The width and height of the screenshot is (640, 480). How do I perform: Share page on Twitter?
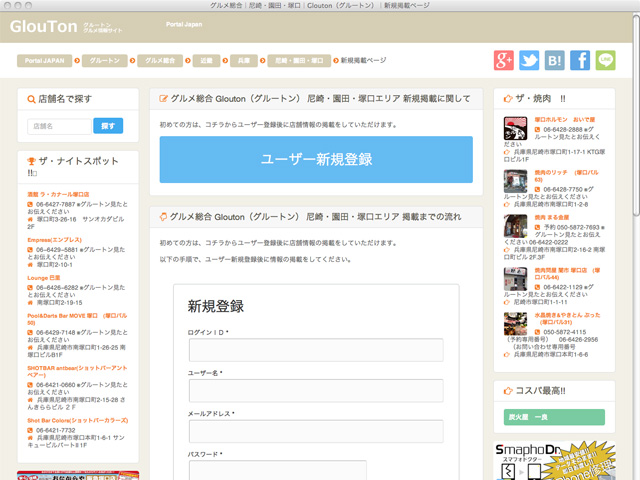[529, 60]
